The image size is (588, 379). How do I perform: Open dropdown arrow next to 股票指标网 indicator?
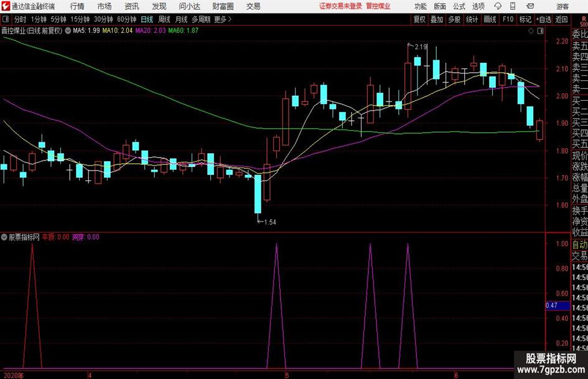click(4, 237)
